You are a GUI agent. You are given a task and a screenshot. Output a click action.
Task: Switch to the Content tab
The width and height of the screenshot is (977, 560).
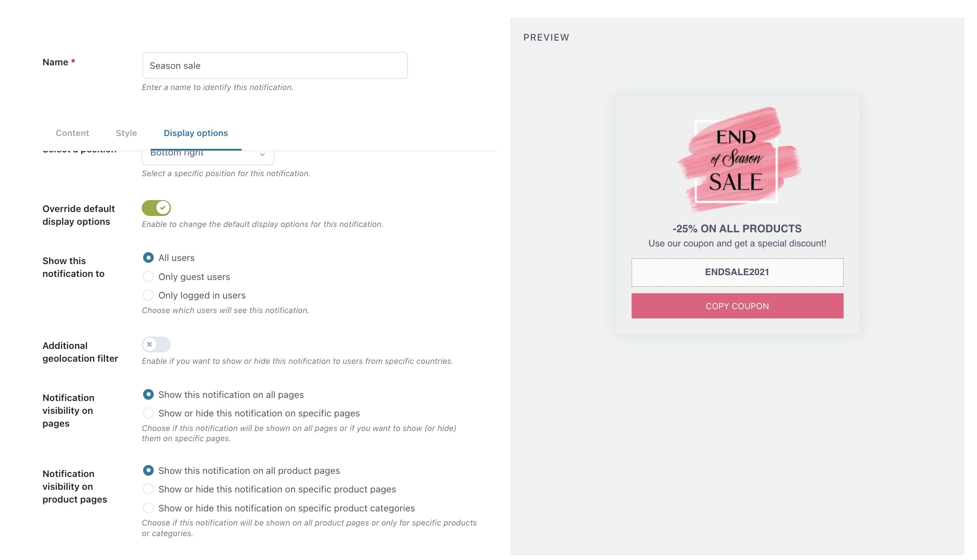click(72, 133)
